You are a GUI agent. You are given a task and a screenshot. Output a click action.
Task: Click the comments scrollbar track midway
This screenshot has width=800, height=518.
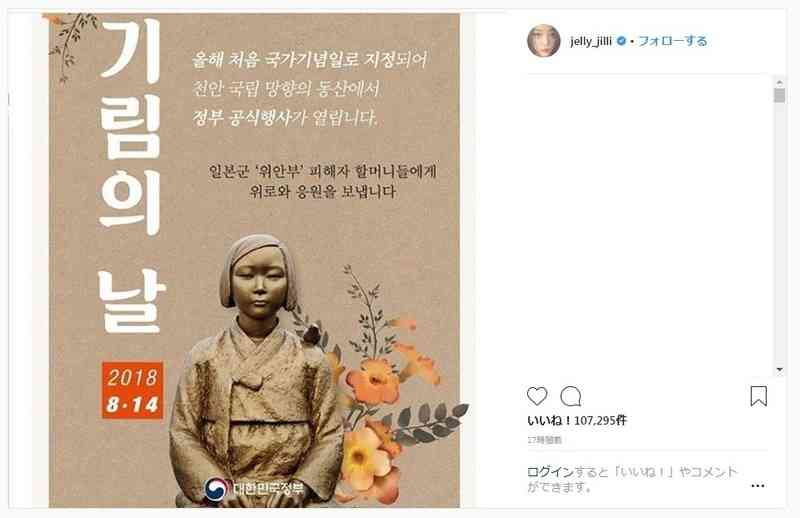[x=779, y=226]
